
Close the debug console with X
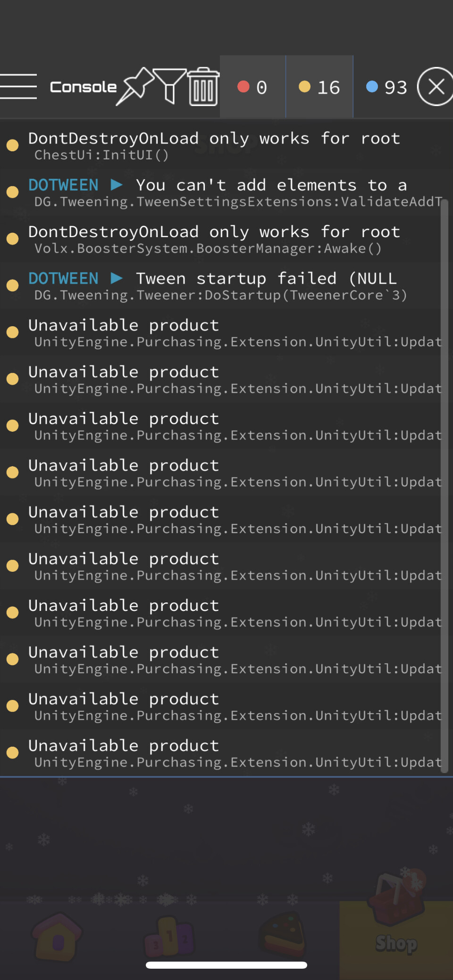[x=435, y=87]
